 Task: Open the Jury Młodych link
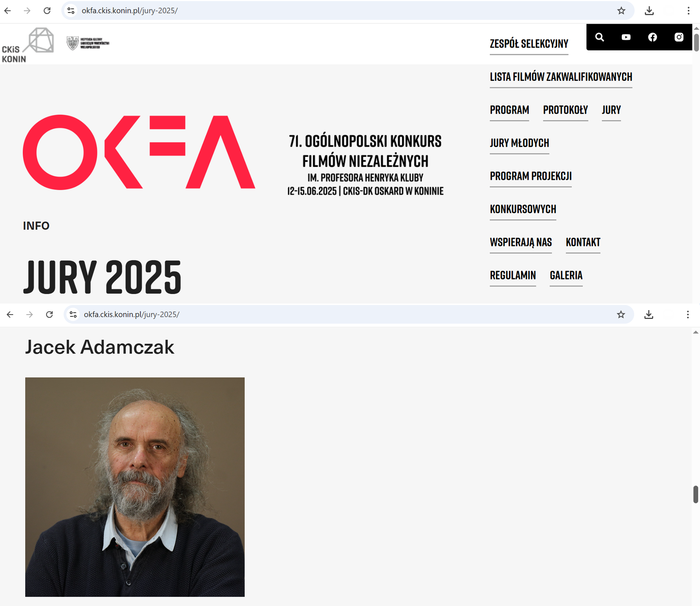point(519,143)
